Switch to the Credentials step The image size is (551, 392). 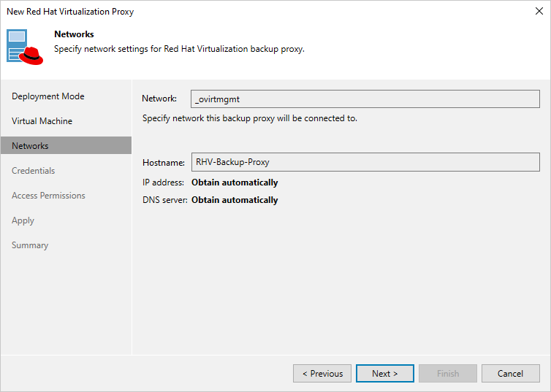pyautogui.click(x=34, y=171)
